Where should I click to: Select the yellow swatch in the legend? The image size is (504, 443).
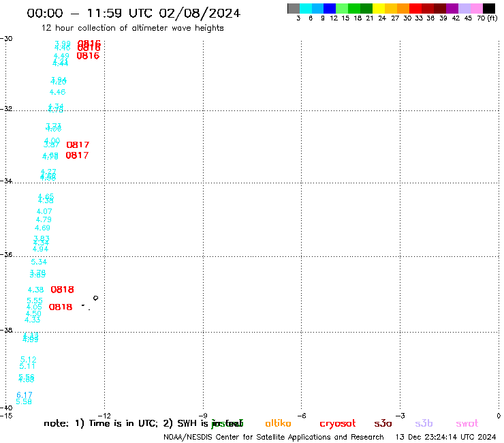pyautogui.click(x=379, y=8)
